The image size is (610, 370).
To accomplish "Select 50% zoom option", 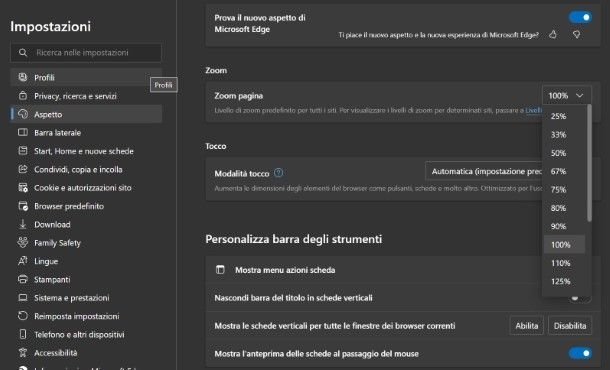I will pyautogui.click(x=564, y=153).
